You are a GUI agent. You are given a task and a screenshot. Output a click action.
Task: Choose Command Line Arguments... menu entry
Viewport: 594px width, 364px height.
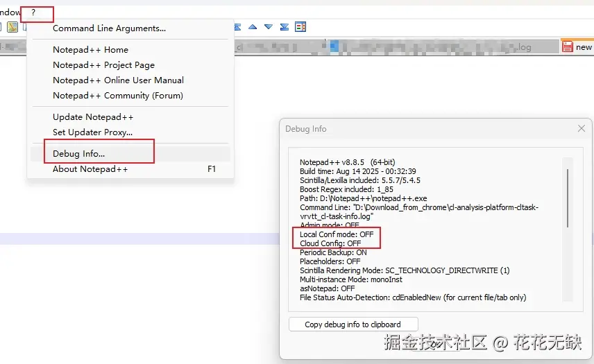(109, 28)
